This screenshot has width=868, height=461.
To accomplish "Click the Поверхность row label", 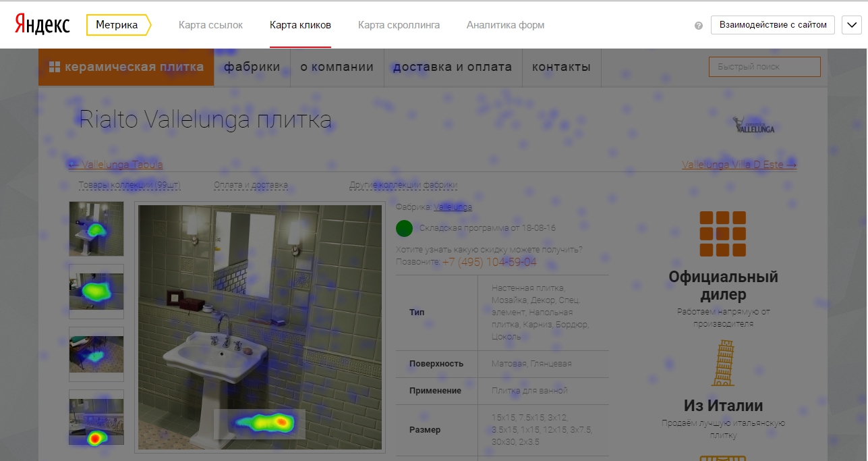I will point(436,364).
